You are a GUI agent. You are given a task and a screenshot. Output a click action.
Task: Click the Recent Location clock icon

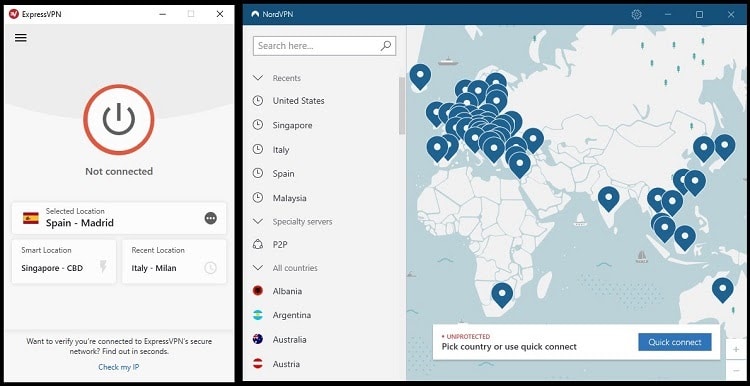(210, 268)
